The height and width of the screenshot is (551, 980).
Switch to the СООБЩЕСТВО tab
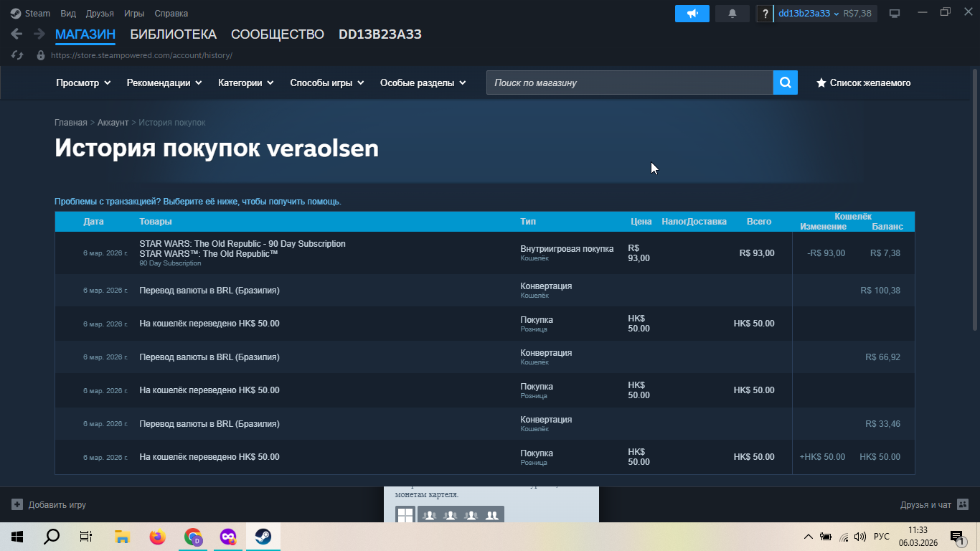pos(278,34)
